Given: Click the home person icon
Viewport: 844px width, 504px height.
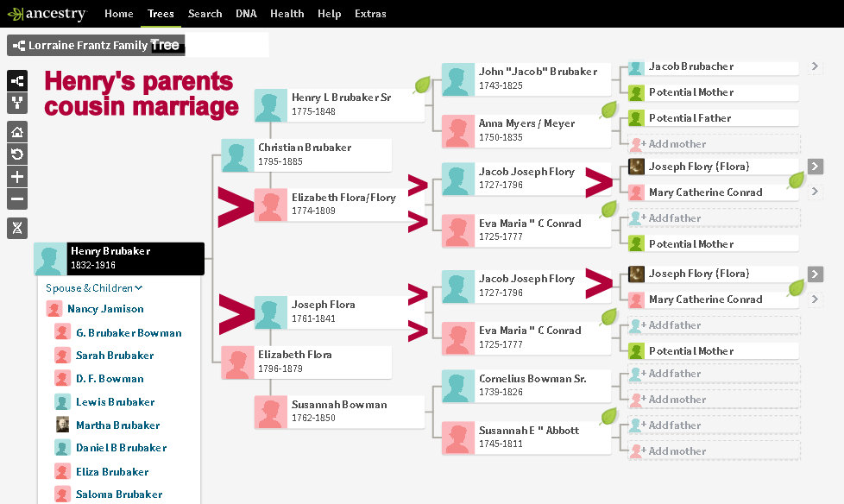Looking at the screenshot, I should (x=17, y=132).
